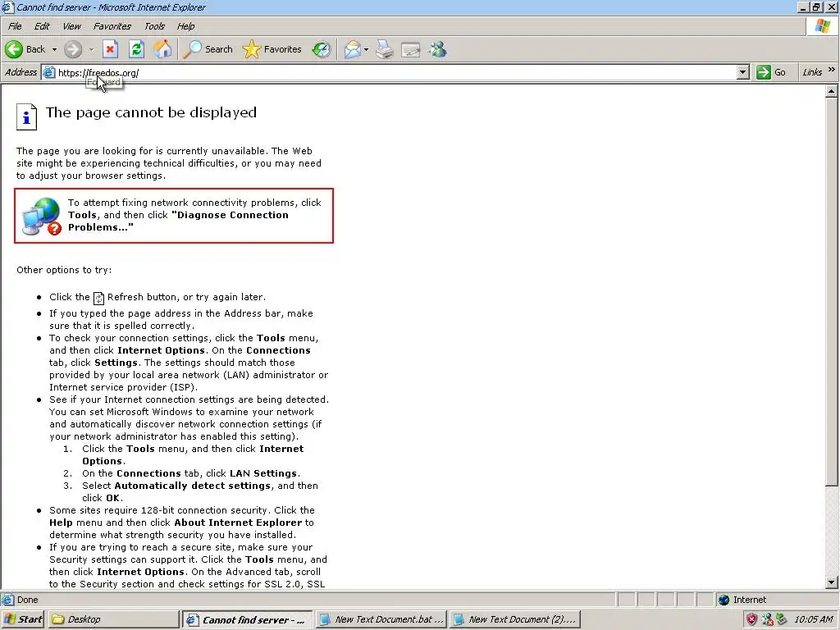This screenshot has height=630, width=840.
Task: Click the bold Diagnose Connection Problems text
Action: pyautogui.click(x=178, y=221)
